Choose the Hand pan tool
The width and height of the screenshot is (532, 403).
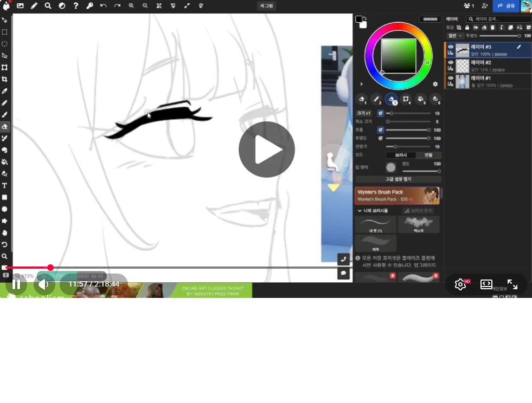pyautogui.click(x=4, y=232)
